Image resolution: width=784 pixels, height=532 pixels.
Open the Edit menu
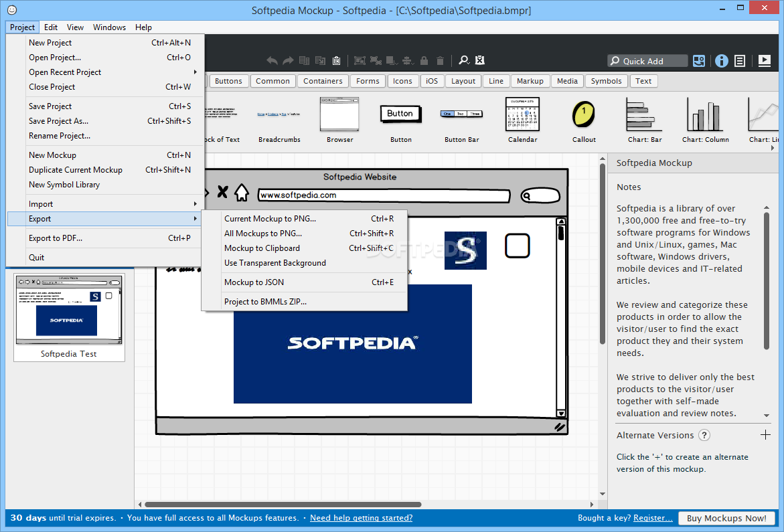(50, 27)
